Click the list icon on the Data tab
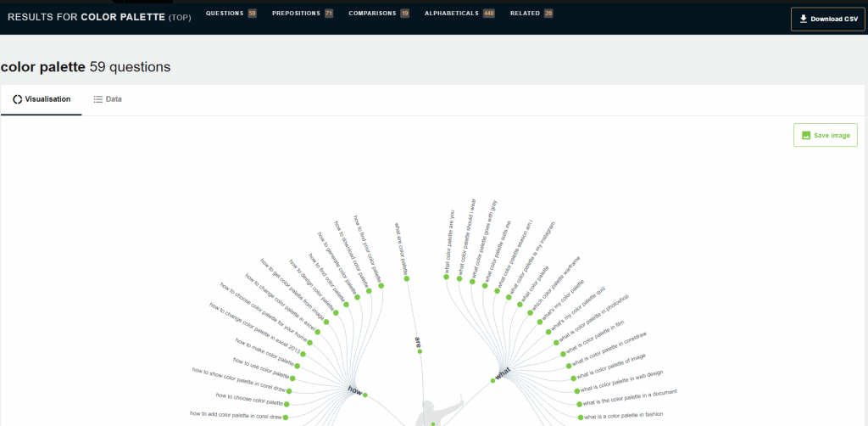The height and width of the screenshot is (426, 868). (x=98, y=100)
